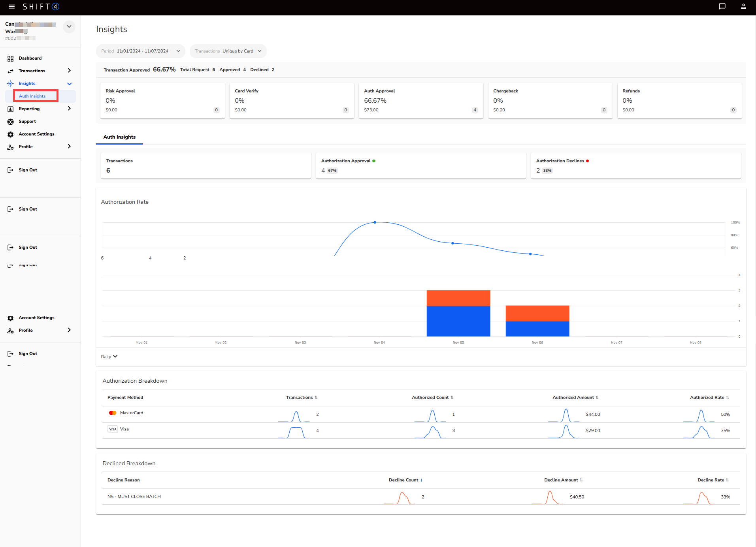Click the first Sign Out button
The width and height of the screenshot is (756, 547).
(28, 170)
